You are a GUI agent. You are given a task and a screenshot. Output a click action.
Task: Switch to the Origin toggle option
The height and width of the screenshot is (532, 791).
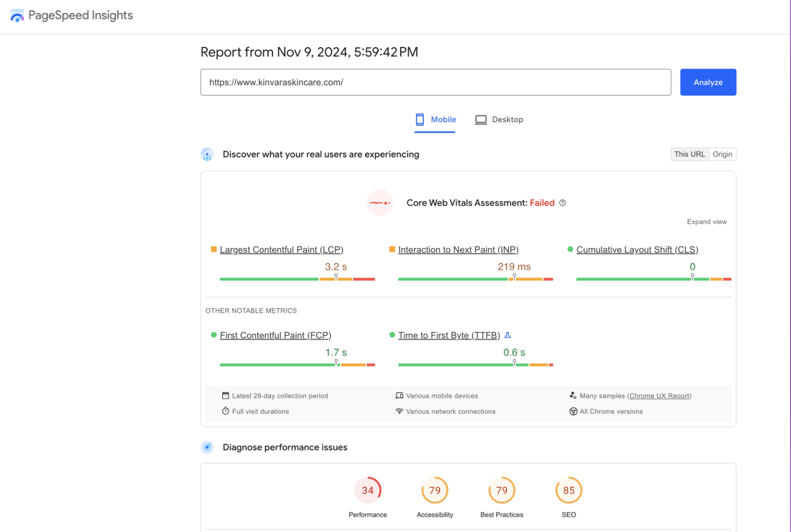(722, 154)
